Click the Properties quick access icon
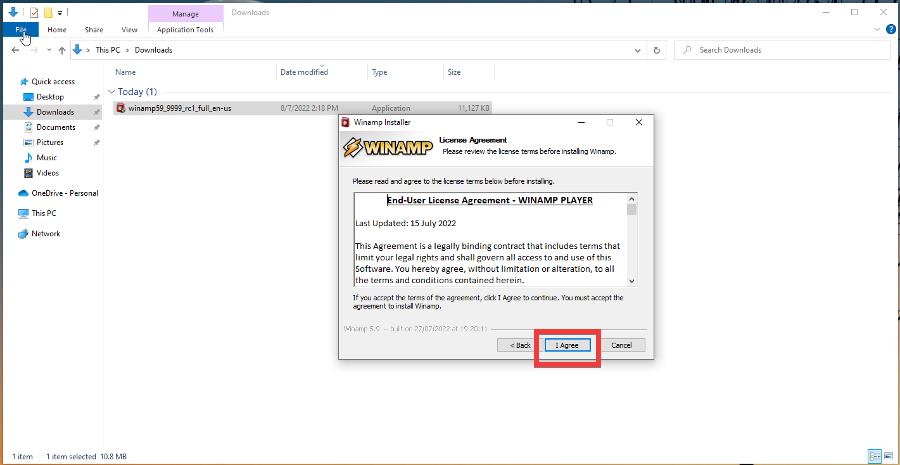Screen dimensions: 900x465 click(x=34, y=12)
